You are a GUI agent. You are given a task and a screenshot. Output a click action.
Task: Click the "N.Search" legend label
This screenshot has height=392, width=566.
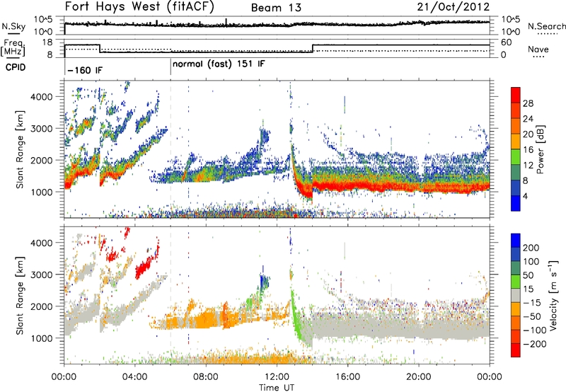[546, 26]
